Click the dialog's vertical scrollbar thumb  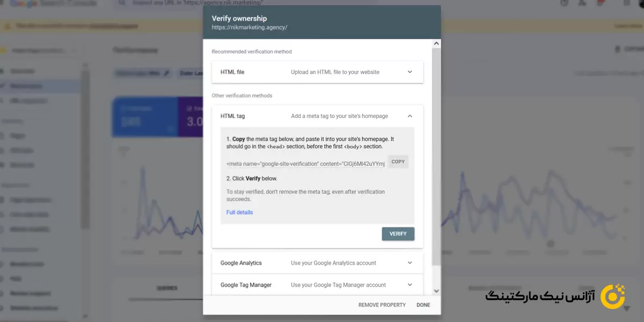pyautogui.click(x=436, y=156)
